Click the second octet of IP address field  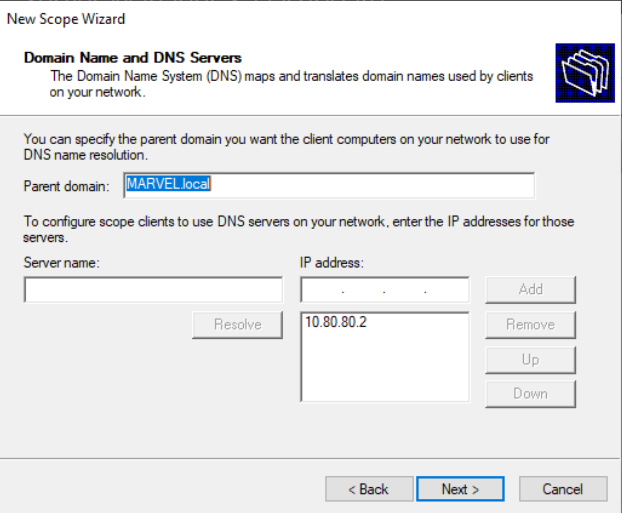click(363, 291)
